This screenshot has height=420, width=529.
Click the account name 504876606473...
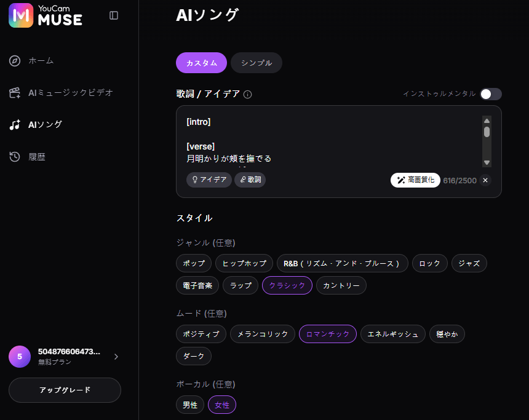point(69,352)
